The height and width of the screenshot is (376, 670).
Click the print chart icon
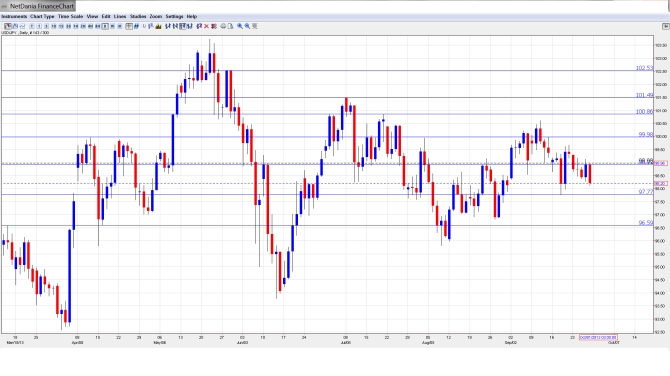[223, 26]
